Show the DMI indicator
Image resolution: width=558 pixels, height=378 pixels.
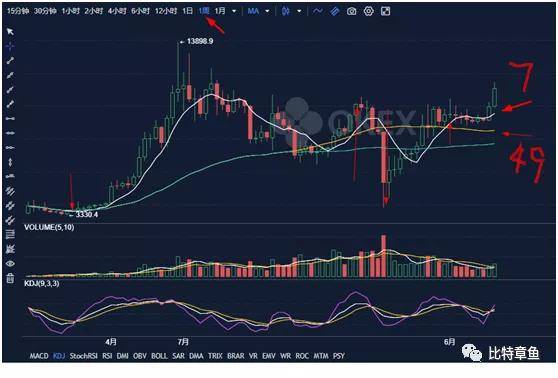[x=123, y=356]
